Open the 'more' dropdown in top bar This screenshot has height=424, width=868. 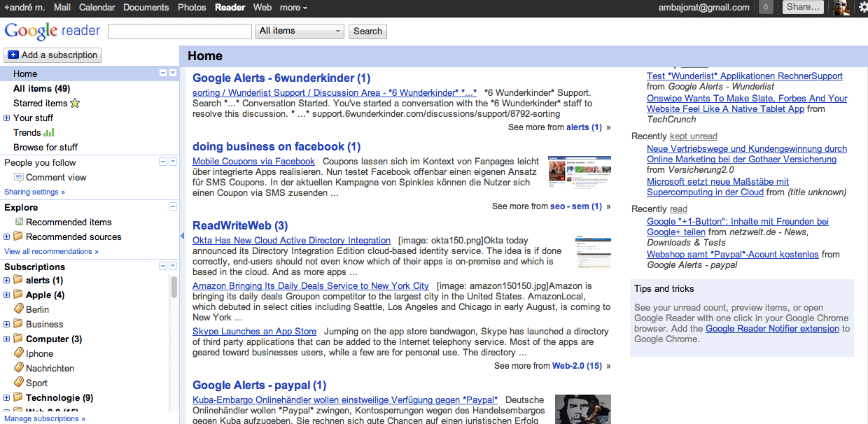coord(293,8)
